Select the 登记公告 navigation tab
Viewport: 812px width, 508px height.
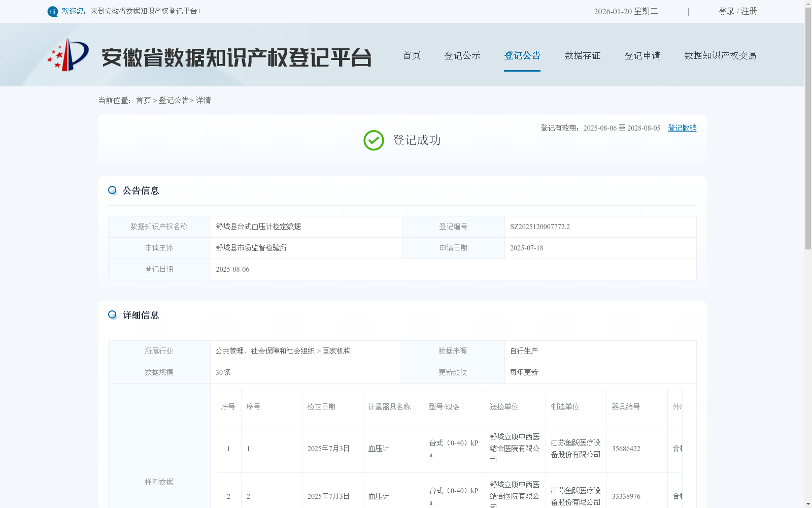522,55
